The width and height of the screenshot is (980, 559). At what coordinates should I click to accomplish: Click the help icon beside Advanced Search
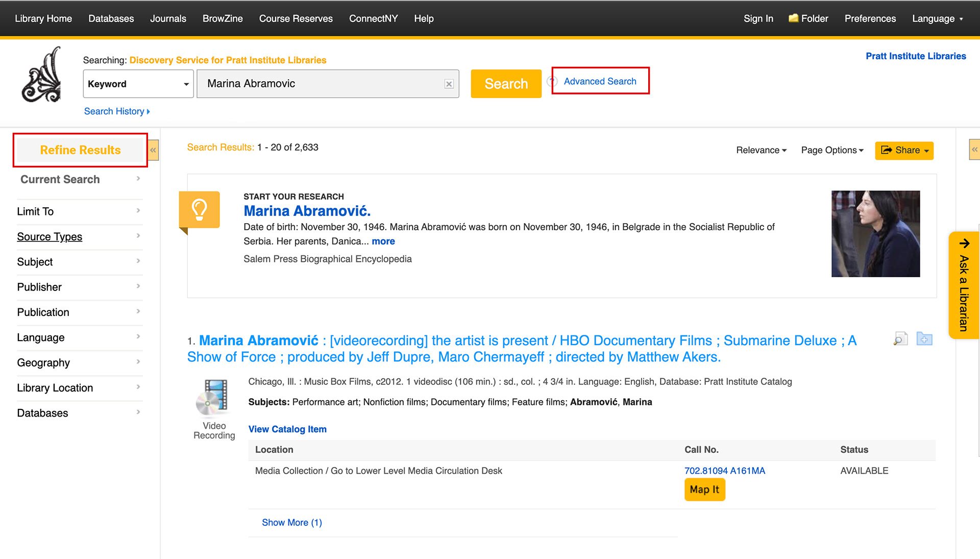[552, 81]
